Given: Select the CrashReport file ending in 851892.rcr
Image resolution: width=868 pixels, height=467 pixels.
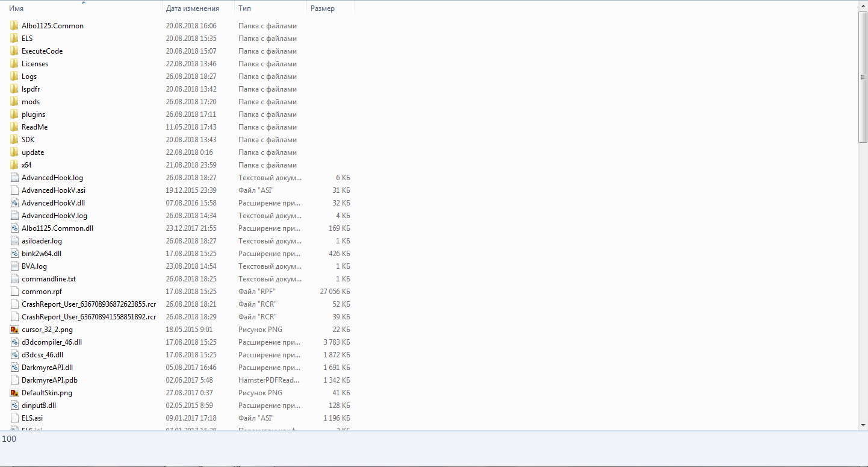Looking at the screenshot, I should (89, 317).
